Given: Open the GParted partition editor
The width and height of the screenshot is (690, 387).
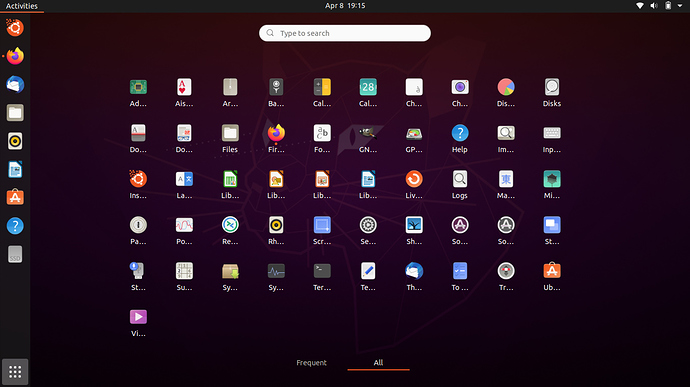Looking at the screenshot, I should click(414, 133).
